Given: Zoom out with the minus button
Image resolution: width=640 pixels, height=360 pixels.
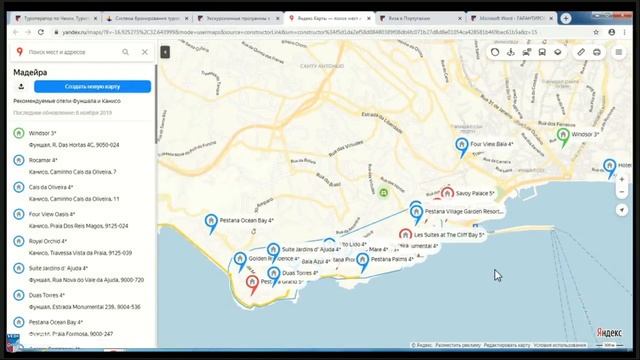Looking at the screenshot, I should (x=622, y=192).
